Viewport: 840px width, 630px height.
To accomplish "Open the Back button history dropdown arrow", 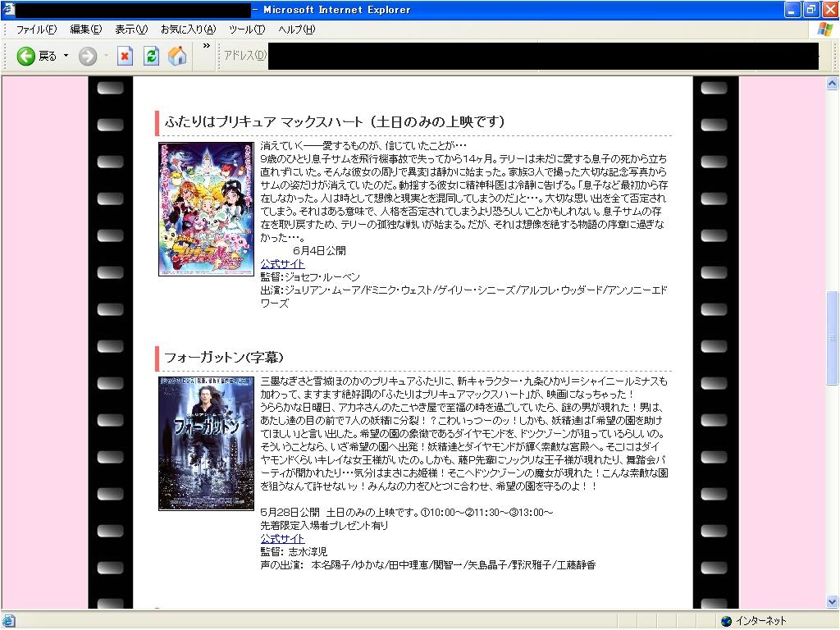I will point(66,56).
